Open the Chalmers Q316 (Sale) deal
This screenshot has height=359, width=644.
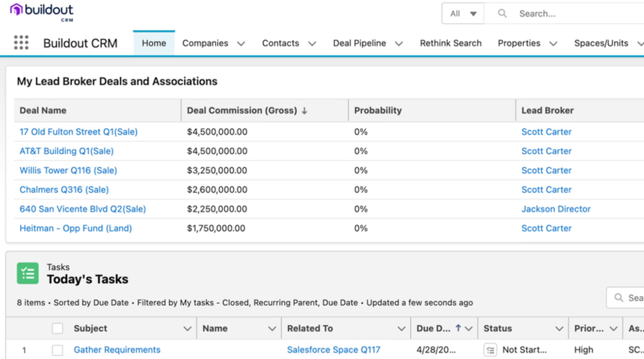point(64,190)
